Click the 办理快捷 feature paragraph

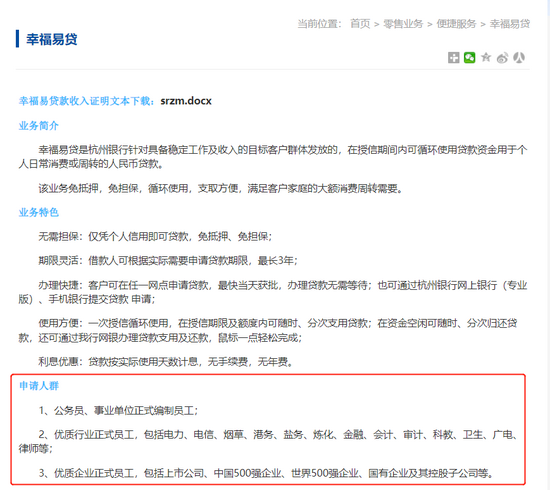pos(273,292)
